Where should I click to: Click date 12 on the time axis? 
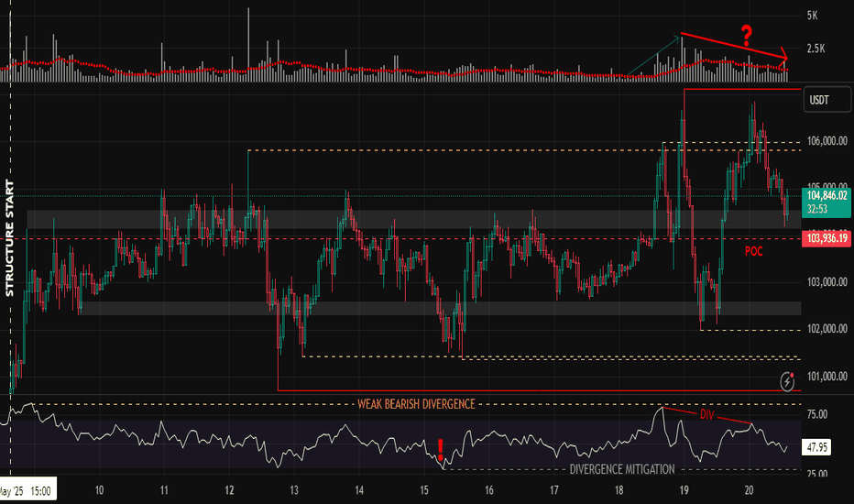click(x=229, y=490)
